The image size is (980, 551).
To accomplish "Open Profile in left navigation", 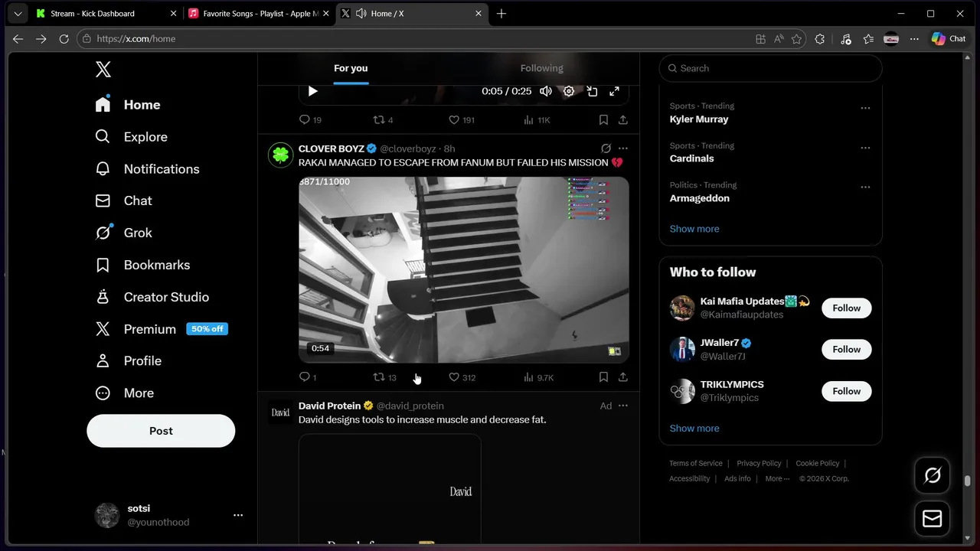I will pos(128,361).
